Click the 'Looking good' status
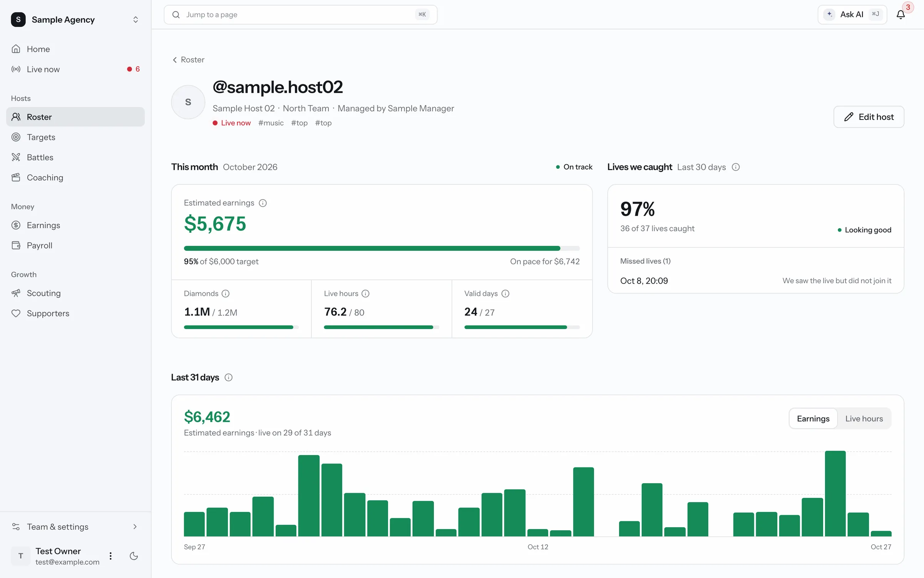This screenshot has height=578, width=924. [x=864, y=230]
